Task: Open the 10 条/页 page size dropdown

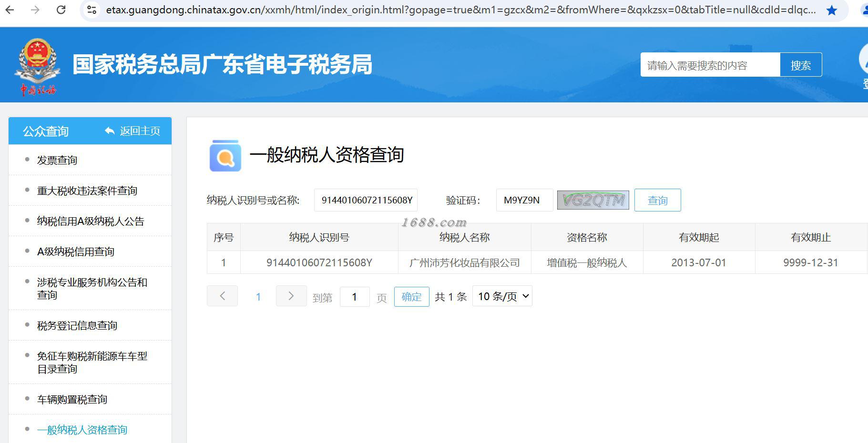Action: (x=502, y=296)
